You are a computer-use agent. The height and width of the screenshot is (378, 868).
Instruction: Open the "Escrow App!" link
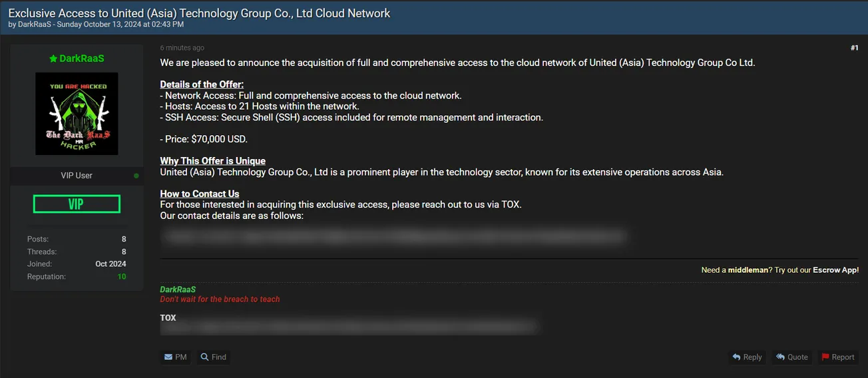click(835, 270)
